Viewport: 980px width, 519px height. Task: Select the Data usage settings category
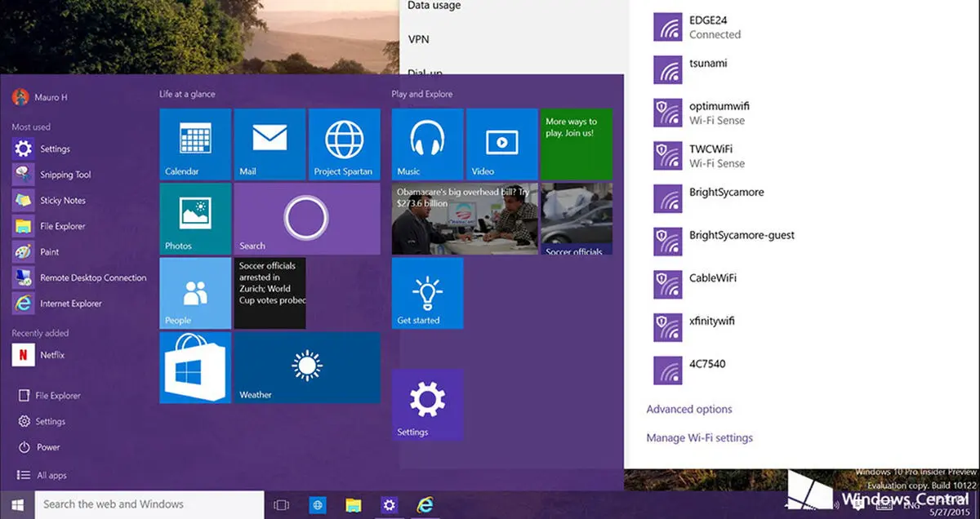point(434,6)
